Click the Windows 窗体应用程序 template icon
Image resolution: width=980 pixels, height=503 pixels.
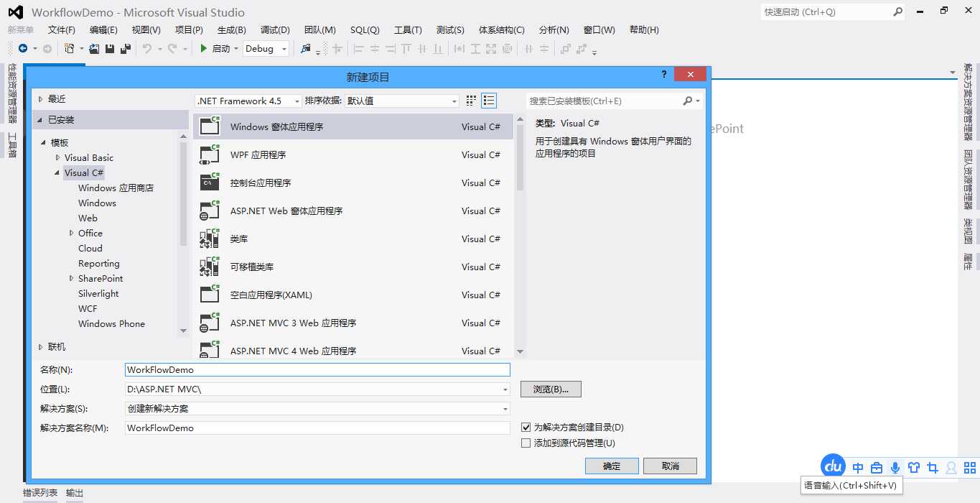(210, 126)
